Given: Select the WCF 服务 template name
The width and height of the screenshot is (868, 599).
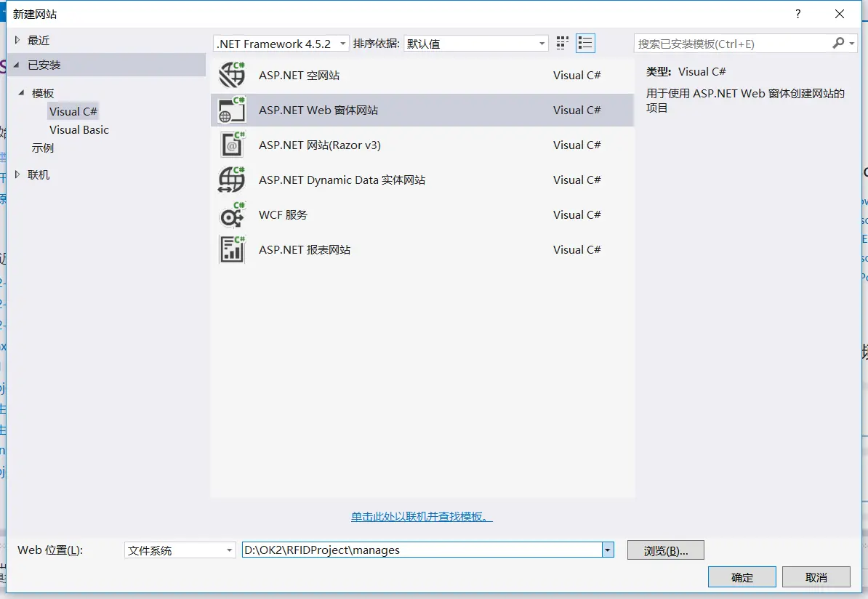Looking at the screenshot, I should 283,214.
